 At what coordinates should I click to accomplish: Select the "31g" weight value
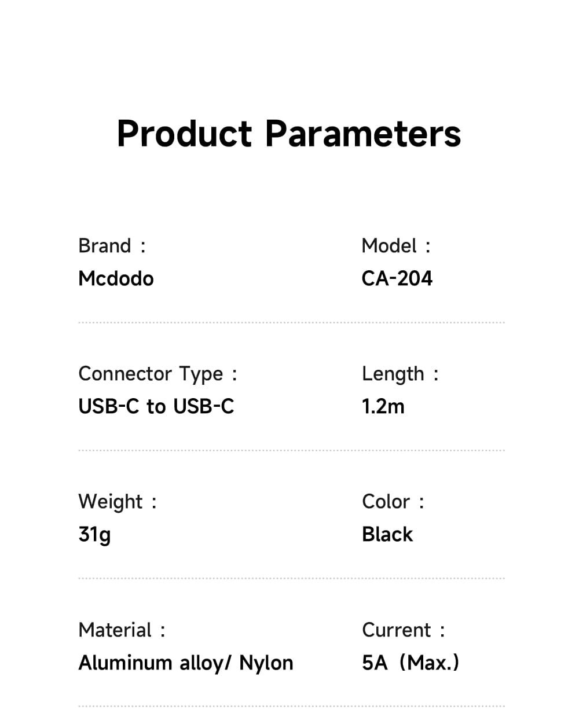[94, 534]
